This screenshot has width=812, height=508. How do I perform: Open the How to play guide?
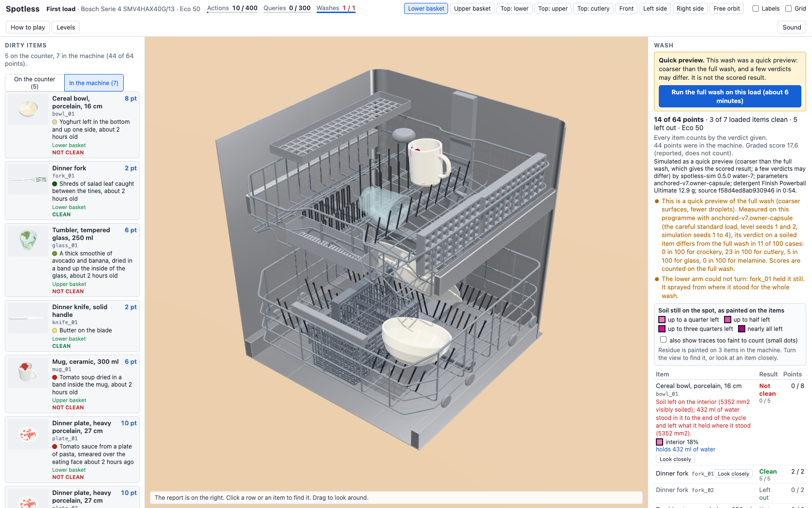click(28, 27)
